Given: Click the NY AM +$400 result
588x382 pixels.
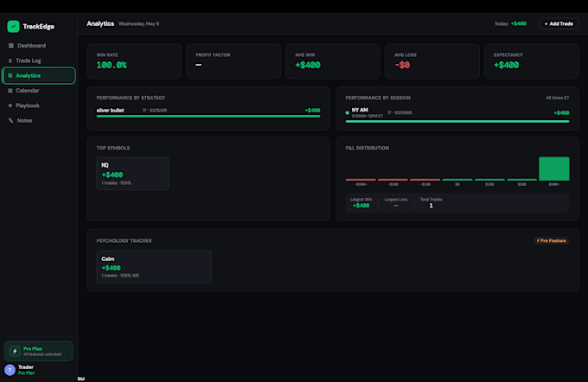Looking at the screenshot, I should tap(561, 113).
